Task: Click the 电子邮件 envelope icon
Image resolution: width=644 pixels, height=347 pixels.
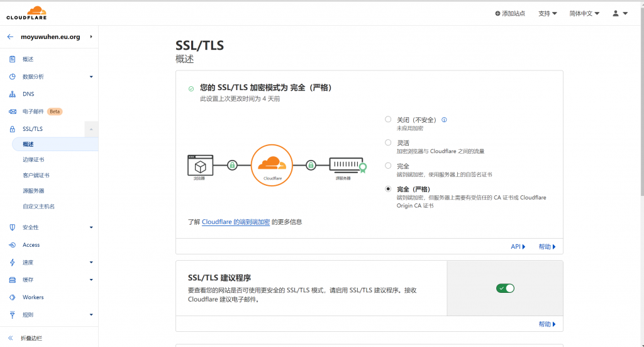Action: 13,111
